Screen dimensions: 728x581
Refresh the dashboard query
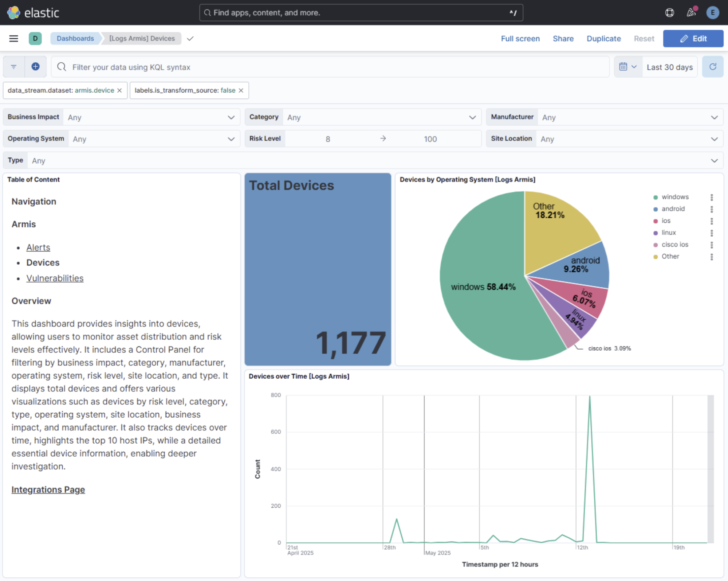713,67
